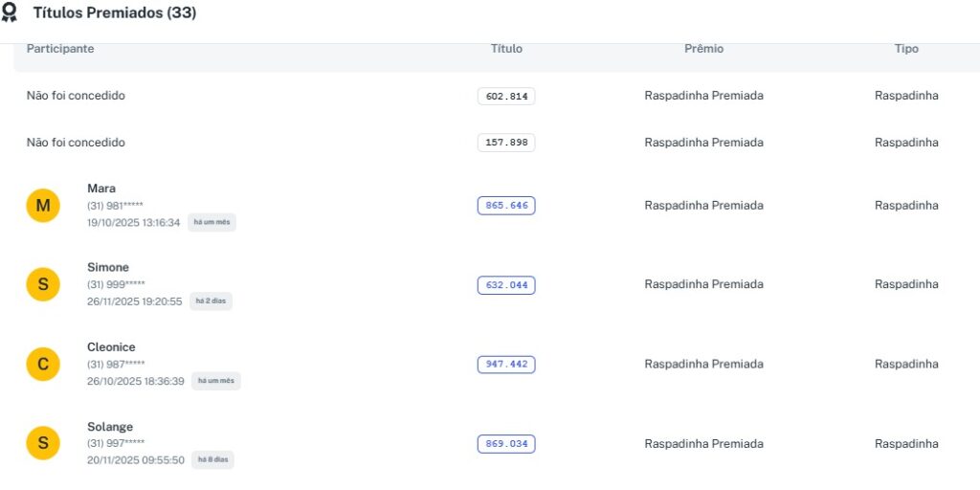Click the Participante column header
Image resolution: width=980 pixels, height=490 pixels.
[60, 49]
